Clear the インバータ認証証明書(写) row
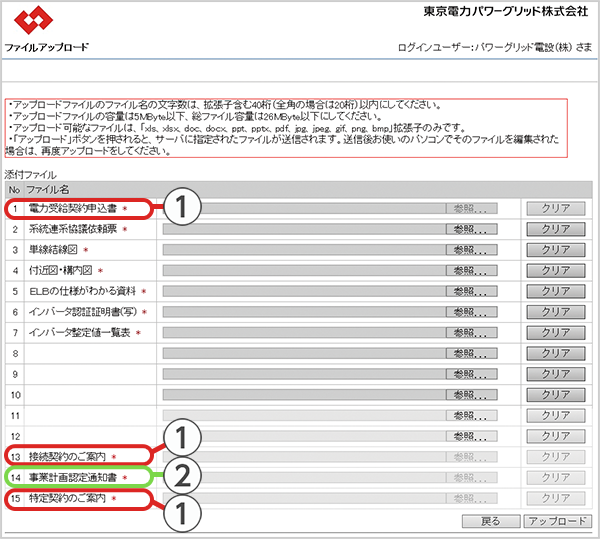The image size is (600, 539). (x=556, y=312)
